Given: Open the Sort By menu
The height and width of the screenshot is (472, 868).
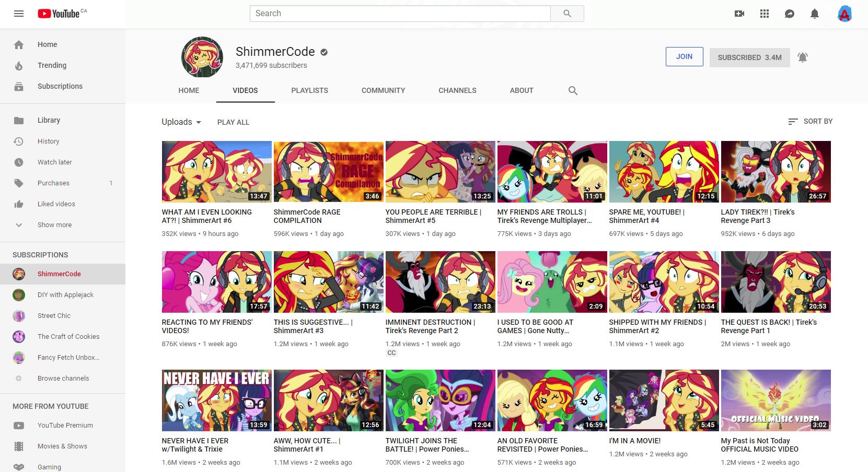Looking at the screenshot, I should [x=810, y=121].
